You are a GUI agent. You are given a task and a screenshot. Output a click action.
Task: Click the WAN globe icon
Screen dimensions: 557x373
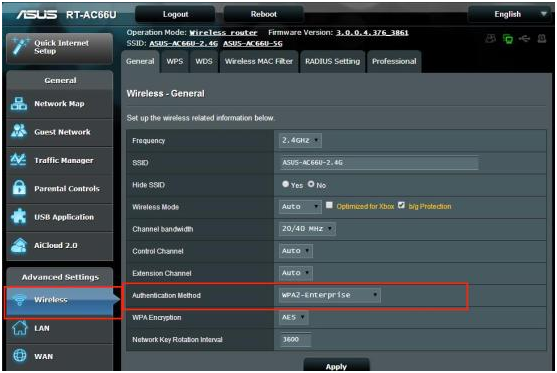coord(20,355)
